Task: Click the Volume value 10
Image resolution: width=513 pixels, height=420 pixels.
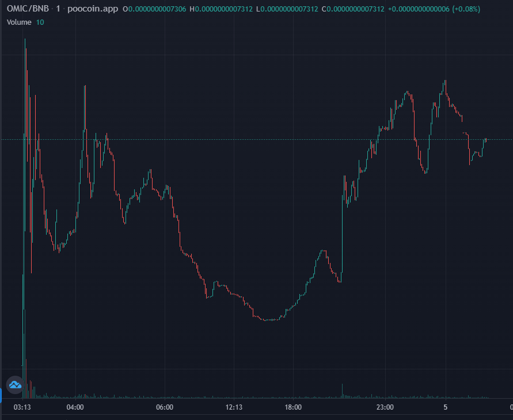Action: pyautogui.click(x=40, y=22)
